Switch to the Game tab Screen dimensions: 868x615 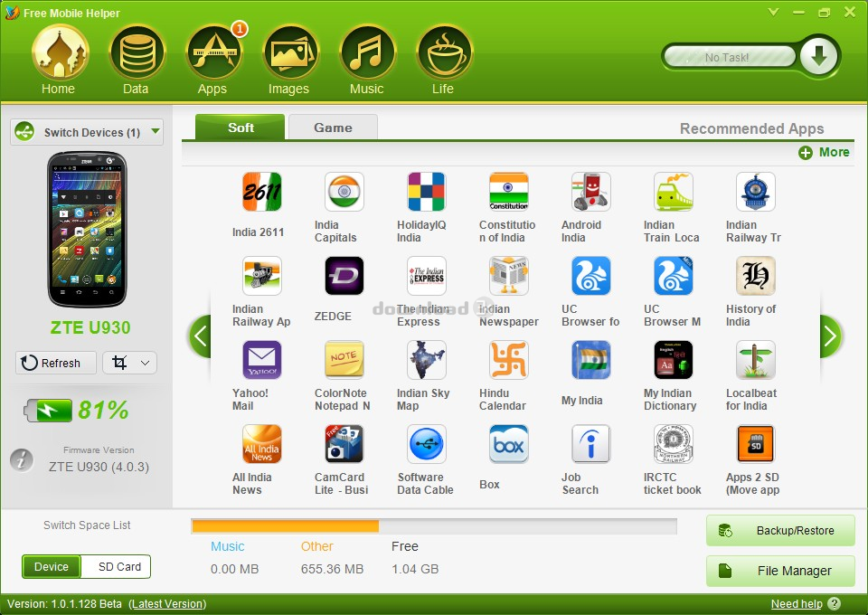[x=334, y=128]
